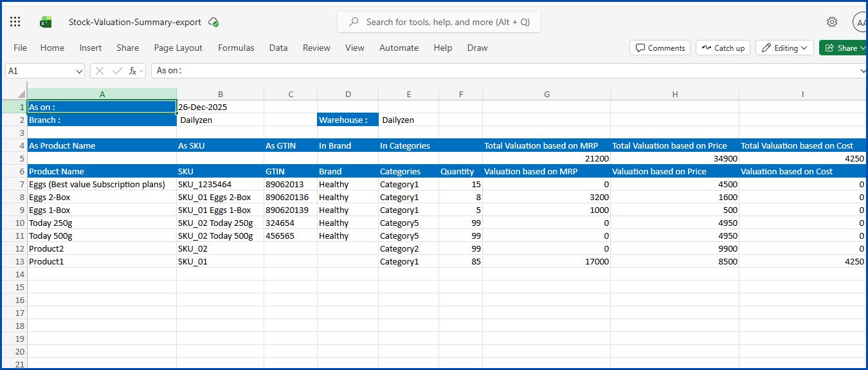Click the Catch up button
Image resolution: width=868 pixels, height=370 pixels.
[x=723, y=48]
